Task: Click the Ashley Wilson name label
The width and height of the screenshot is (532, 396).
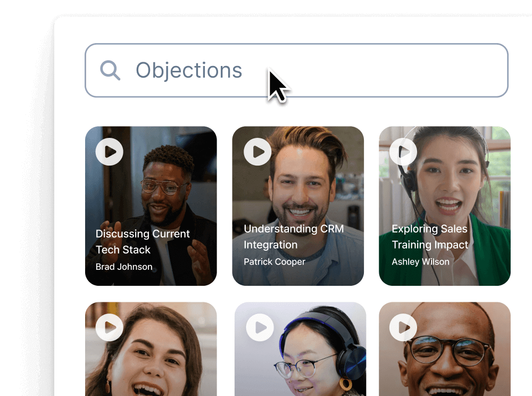Action: point(420,262)
